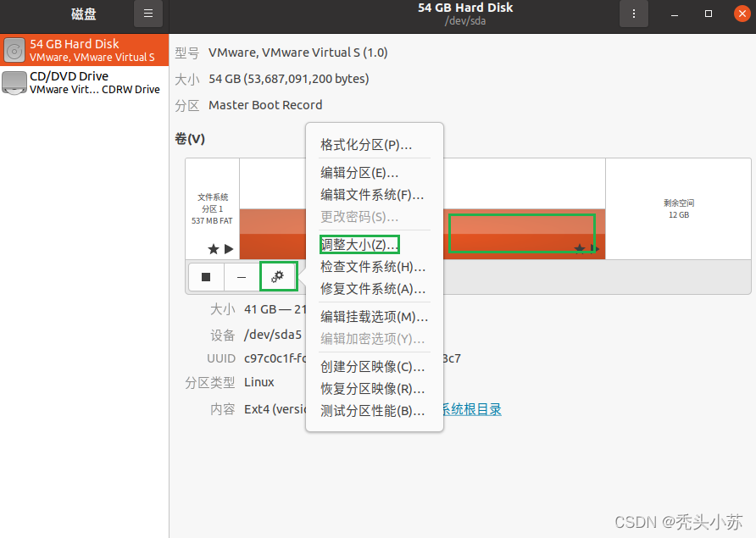This screenshot has width=756, height=538.
Task: Open the 系统根目录 mount point link
Action: click(471, 409)
